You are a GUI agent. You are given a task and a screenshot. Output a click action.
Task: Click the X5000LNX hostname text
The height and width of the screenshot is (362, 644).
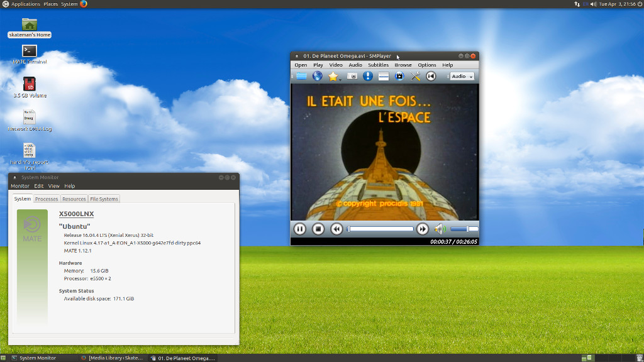pyautogui.click(x=76, y=214)
